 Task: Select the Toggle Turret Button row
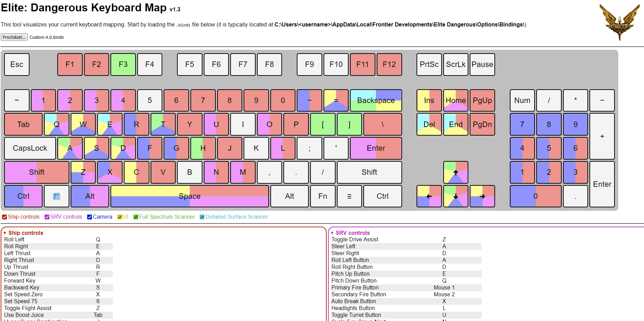tap(406, 315)
